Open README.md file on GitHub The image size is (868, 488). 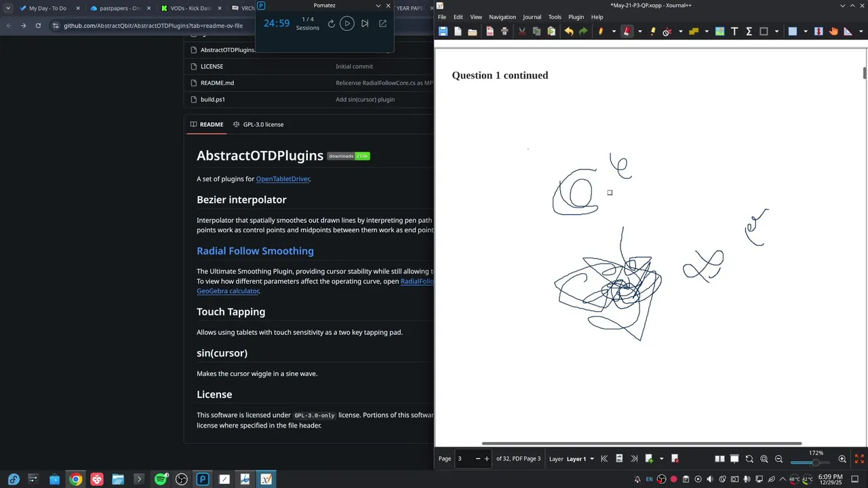coord(217,83)
